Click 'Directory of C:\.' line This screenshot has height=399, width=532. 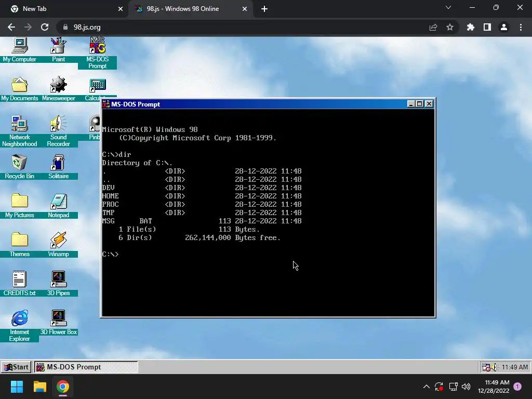tap(137, 163)
